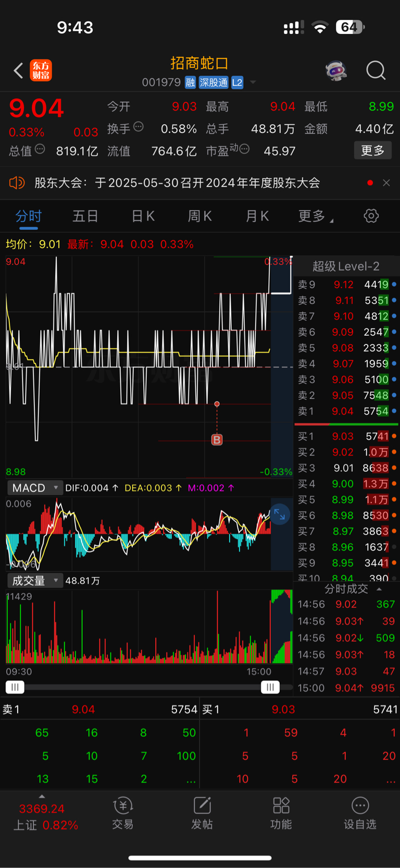Tap the L2 badge
The height and width of the screenshot is (868, 400).
click(237, 82)
